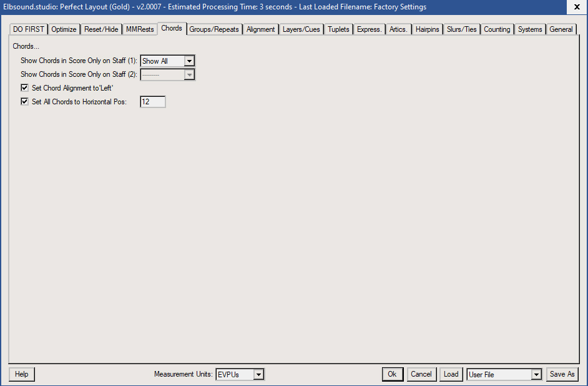This screenshot has width=588, height=386.
Task: Go to the Reset/Hide tab
Action: pos(101,29)
